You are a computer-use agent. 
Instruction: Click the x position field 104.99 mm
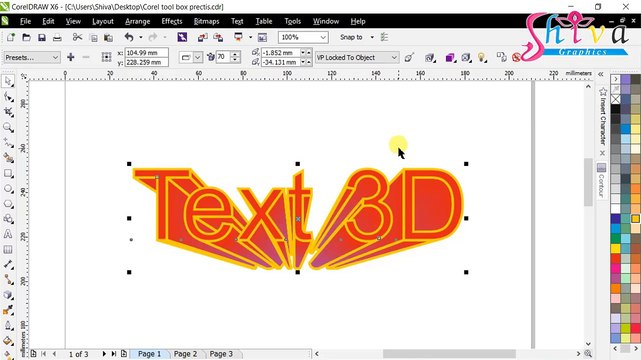point(146,53)
